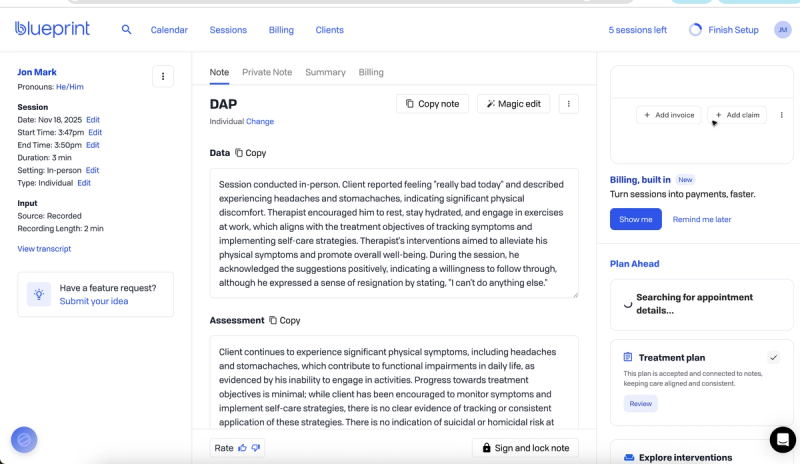The width and height of the screenshot is (800, 464).
Task: Click the Explore interventions heading
Action: [x=685, y=457]
